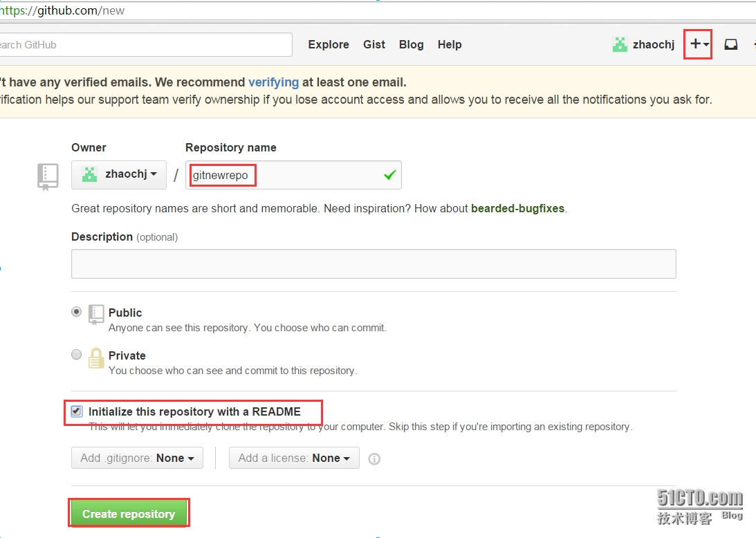Open the Blog link in header
Image resolution: width=756 pixels, height=538 pixels.
[412, 44]
